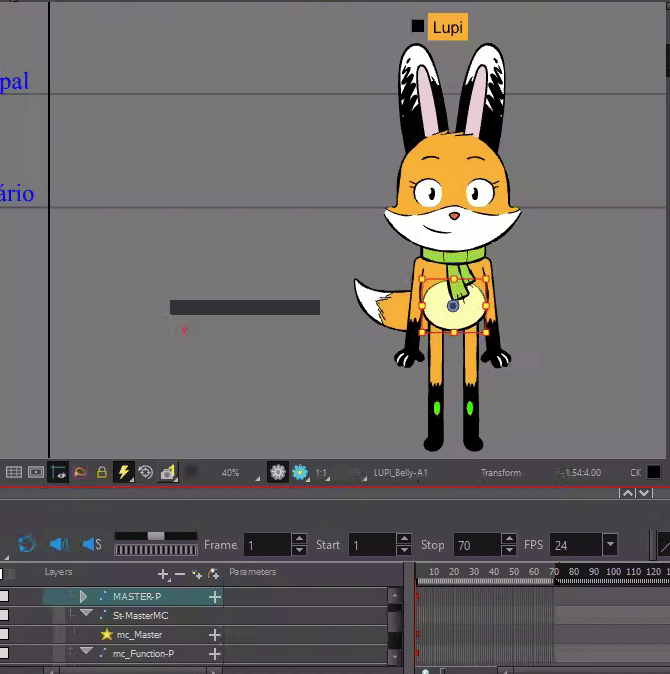Screen dimensions: 670x674
Task: Click the playback speed slider
Action: click(x=155, y=537)
